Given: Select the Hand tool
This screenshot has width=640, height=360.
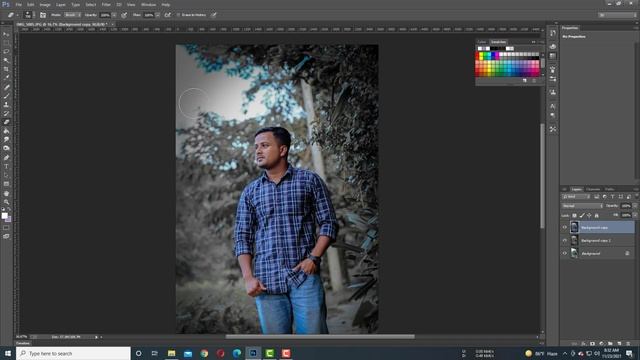Looking at the screenshot, I should 6,193.
